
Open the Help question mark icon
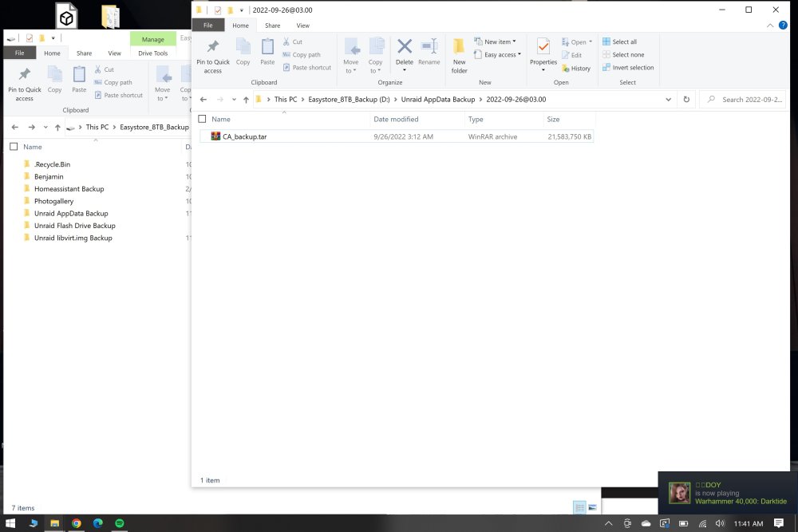(783, 26)
